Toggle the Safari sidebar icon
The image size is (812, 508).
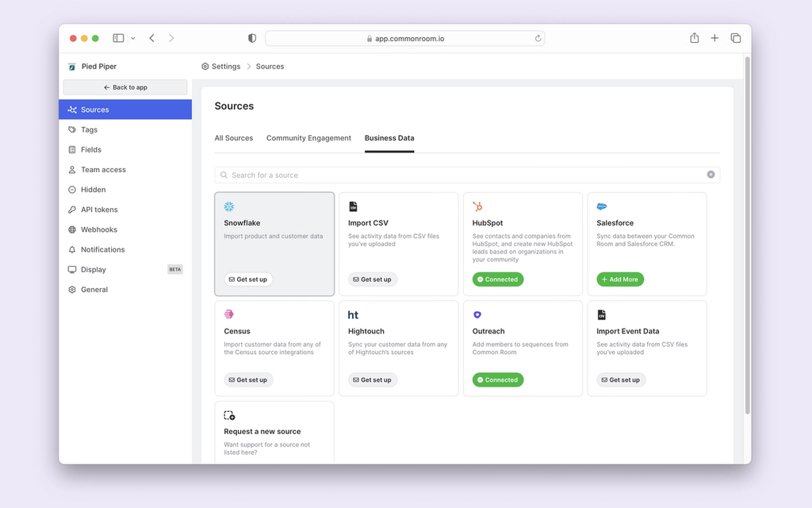coord(117,37)
